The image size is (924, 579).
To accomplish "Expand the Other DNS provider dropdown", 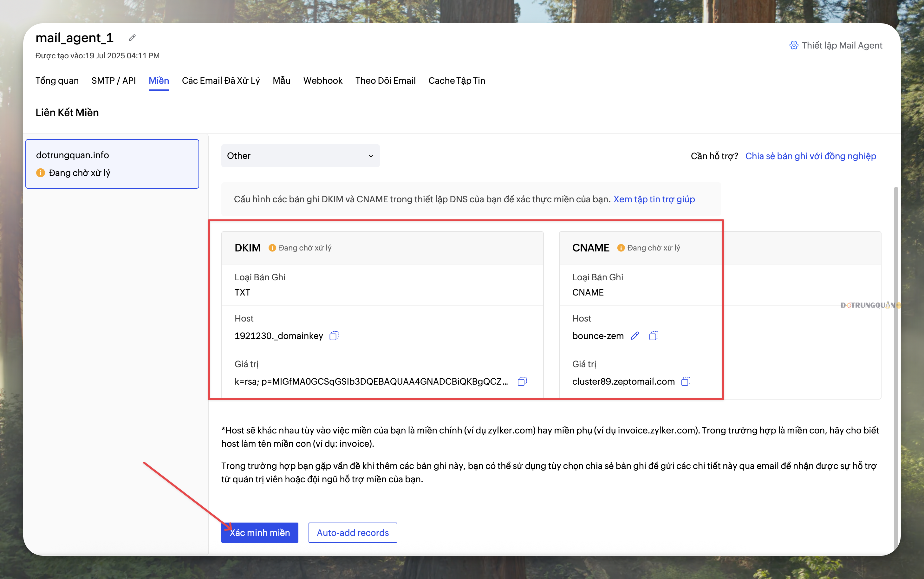I will tap(300, 156).
